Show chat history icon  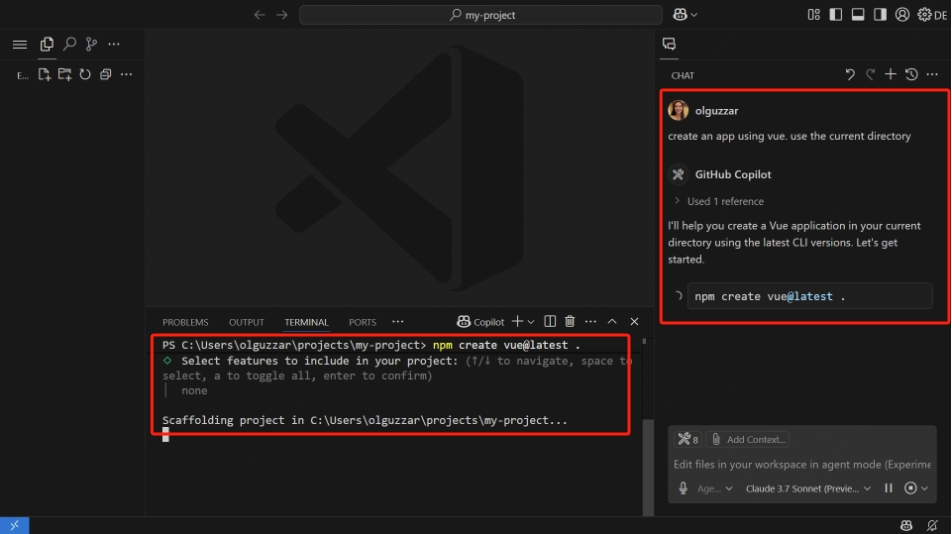click(x=911, y=75)
